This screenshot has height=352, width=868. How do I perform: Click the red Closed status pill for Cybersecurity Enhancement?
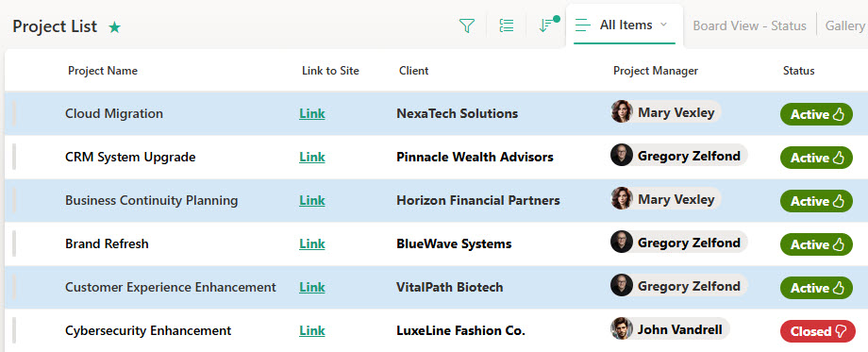pos(818,331)
